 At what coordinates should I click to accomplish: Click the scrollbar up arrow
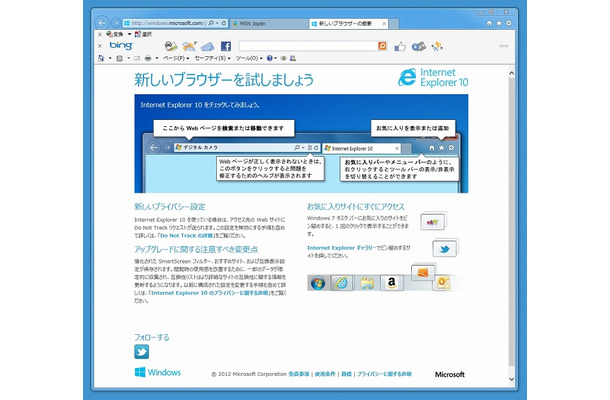[x=512, y=73]
